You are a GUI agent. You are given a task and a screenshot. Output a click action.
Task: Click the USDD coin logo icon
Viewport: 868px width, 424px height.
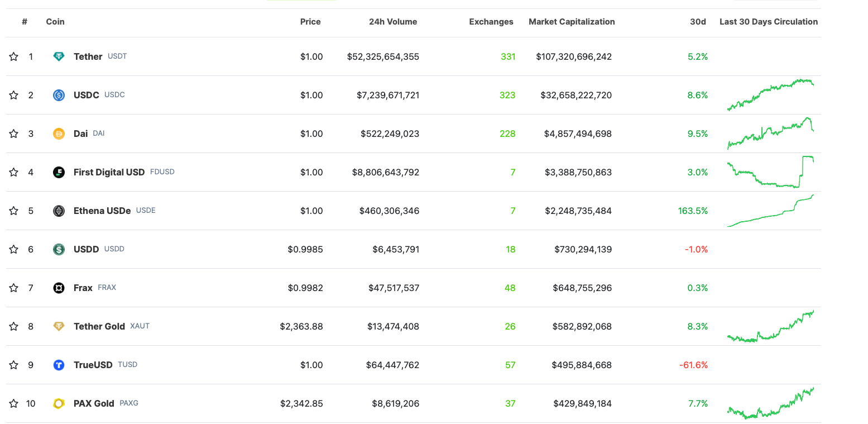pos(59,249)
